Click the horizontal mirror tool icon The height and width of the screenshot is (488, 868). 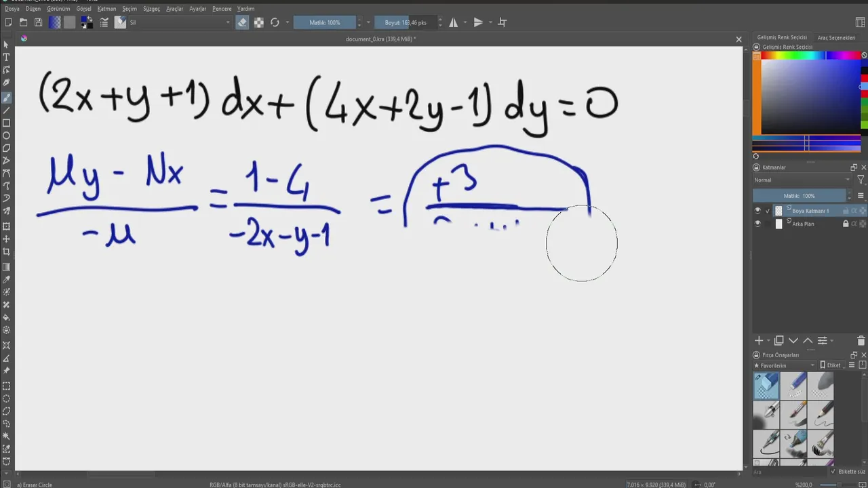pos(454,22)
